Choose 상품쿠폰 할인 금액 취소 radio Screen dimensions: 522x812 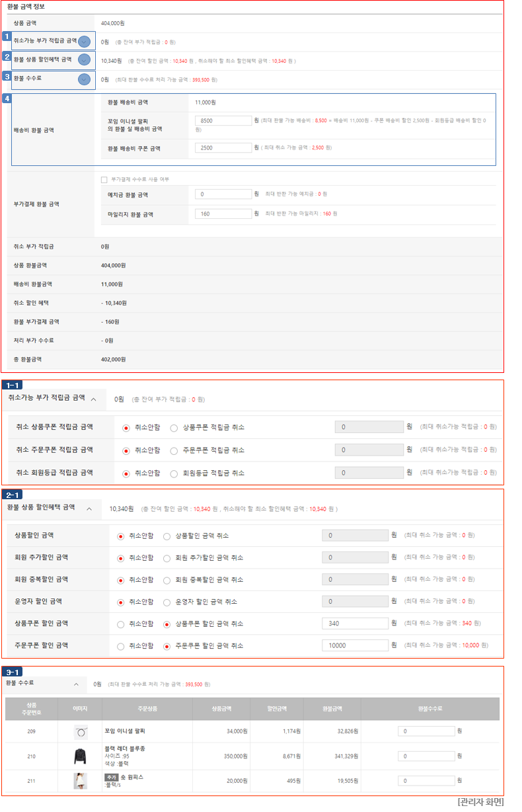(x=167, y=624)
